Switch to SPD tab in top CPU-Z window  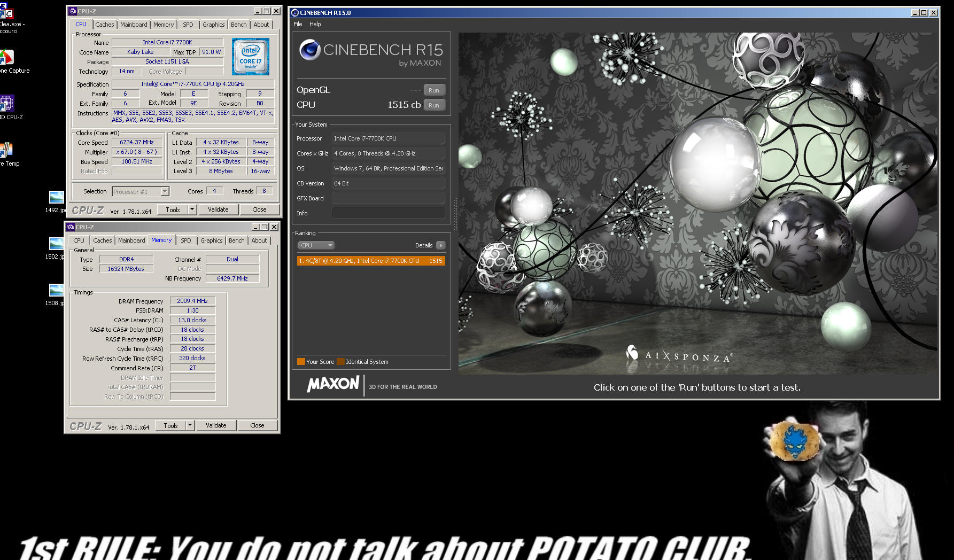(x=188, y=25)
